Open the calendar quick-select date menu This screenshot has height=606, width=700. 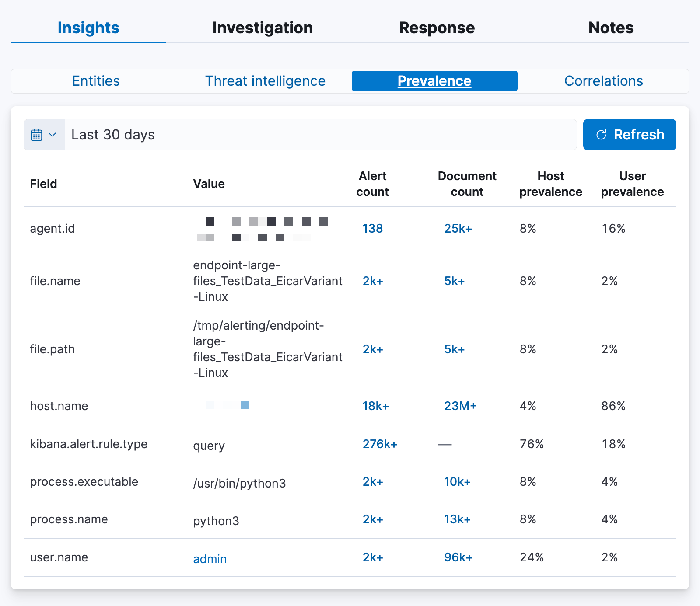click(x=44, y=135)
